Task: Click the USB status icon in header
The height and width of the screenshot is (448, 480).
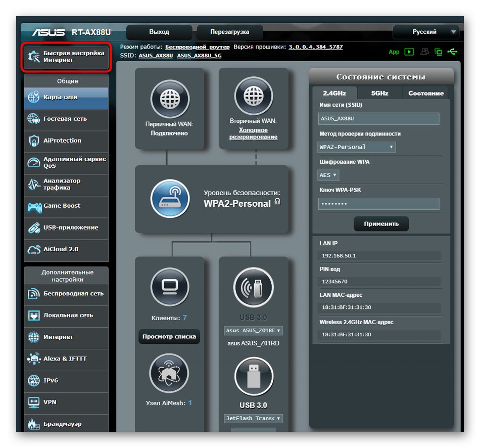Action: (452, 52)
